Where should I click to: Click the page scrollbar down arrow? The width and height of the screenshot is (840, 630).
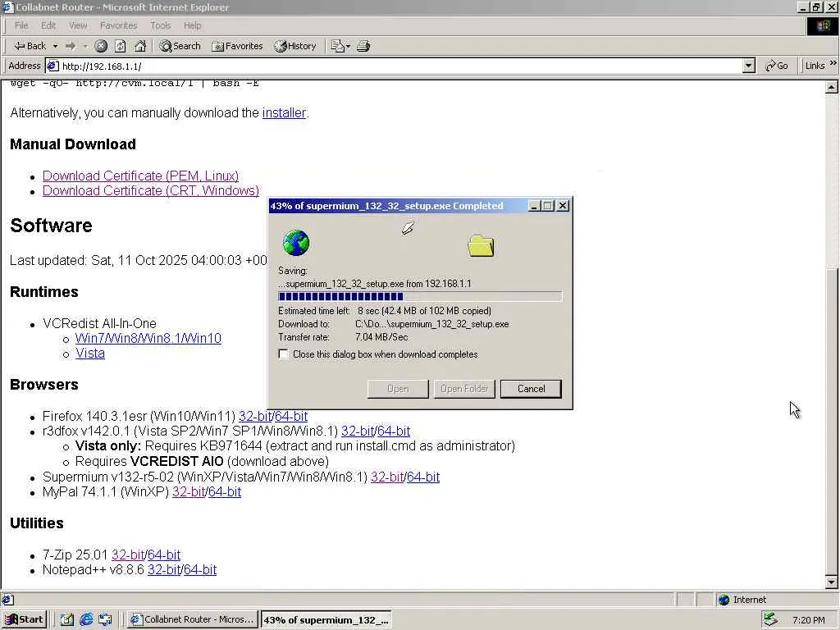(832, 582)
